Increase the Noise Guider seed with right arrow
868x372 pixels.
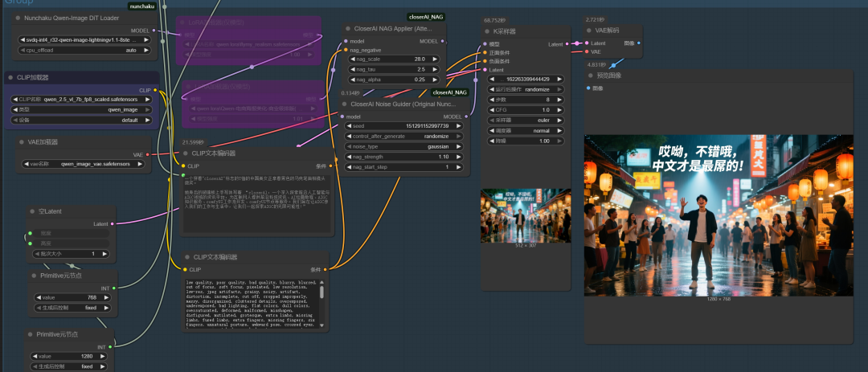click(458, 126)
